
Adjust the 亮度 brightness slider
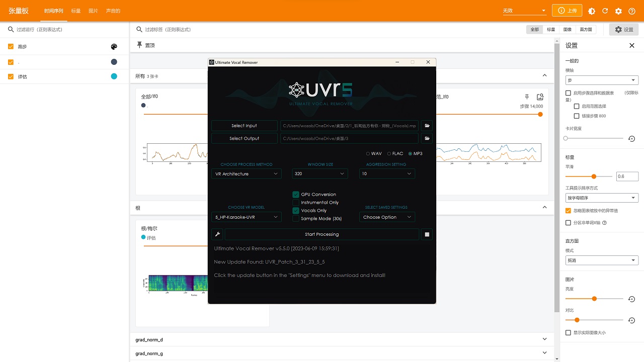click(594, 299)
